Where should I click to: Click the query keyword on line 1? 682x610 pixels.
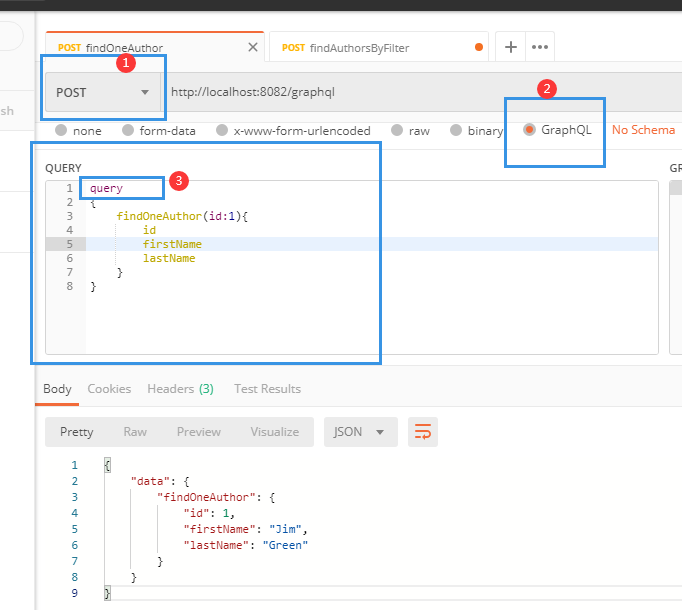coord(106,188)
